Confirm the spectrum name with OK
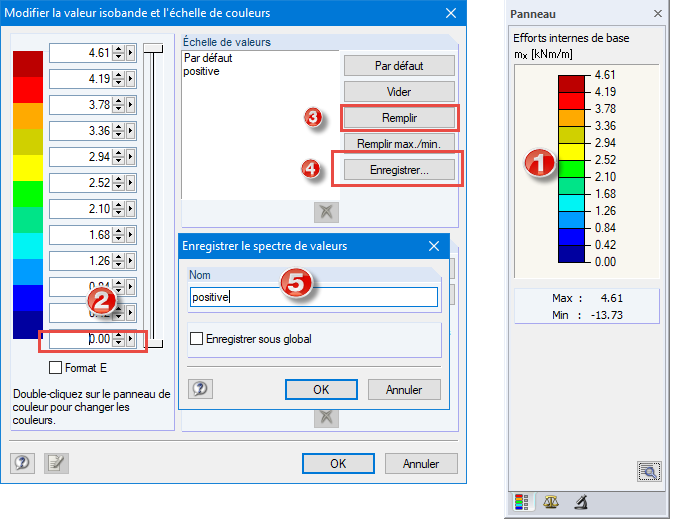This screenshot has width=679, height=521. point(321,390)
